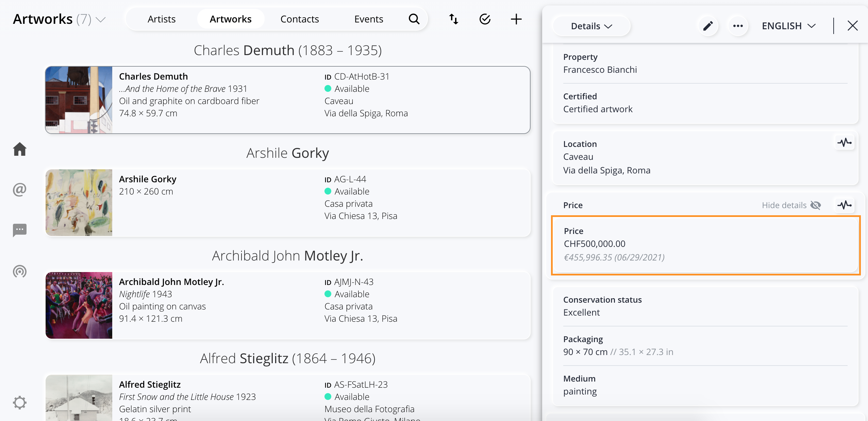Open more options three-dots menu

click(738, 26)
